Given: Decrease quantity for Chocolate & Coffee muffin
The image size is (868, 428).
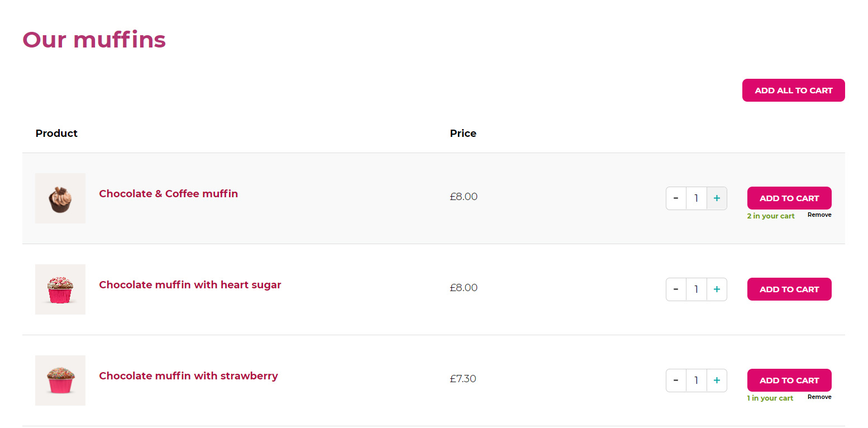Looking at the screenshot, I should pyautogui.click(x=676, y=198).
